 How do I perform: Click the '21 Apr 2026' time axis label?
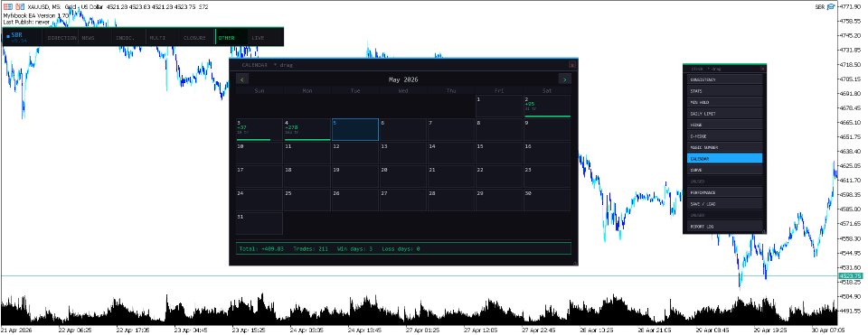[x=16, y=330]
